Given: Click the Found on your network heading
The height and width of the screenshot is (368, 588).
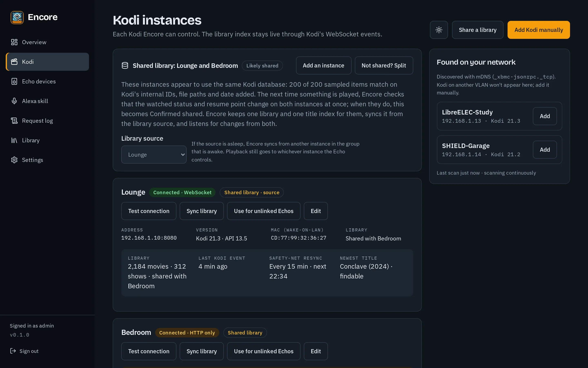Looking at the screenshot, I should pos(476,62).
